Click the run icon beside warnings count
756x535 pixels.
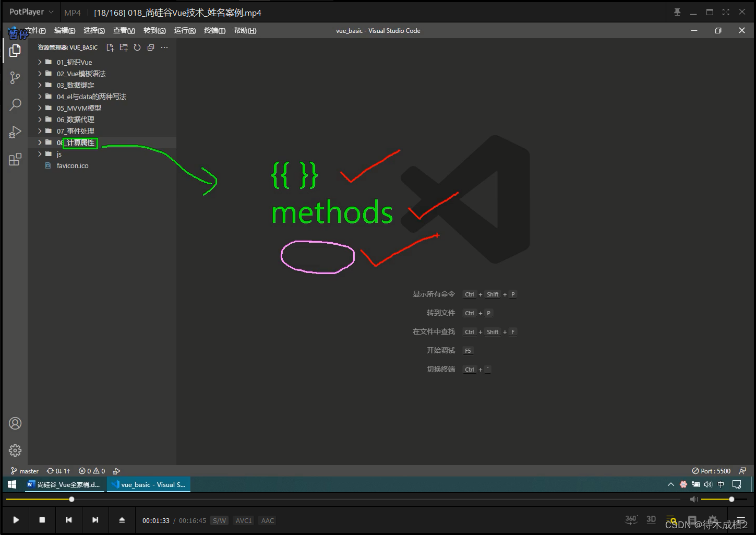(117, 471)
